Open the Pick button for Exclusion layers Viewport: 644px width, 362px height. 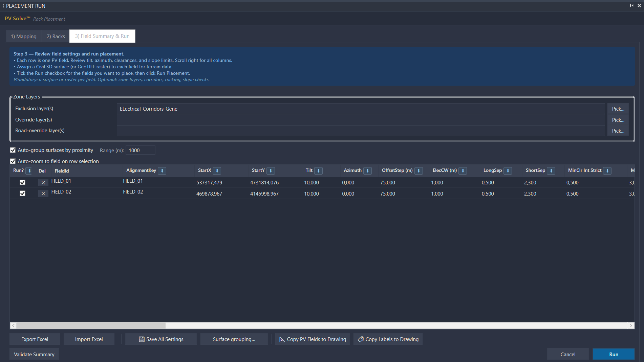pyautogui.click(x=618, y=109)
